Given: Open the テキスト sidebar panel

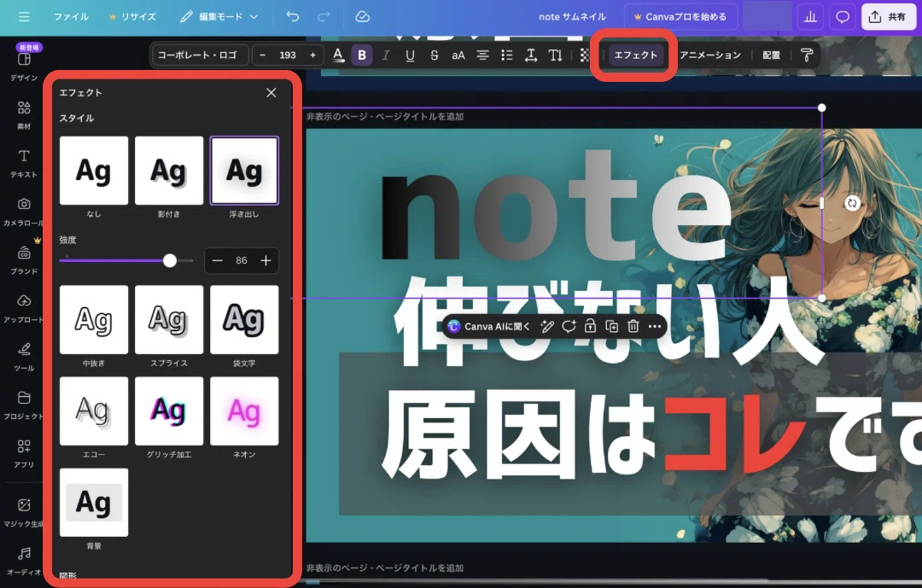Looking at the screenshot, I should point(24,163).
